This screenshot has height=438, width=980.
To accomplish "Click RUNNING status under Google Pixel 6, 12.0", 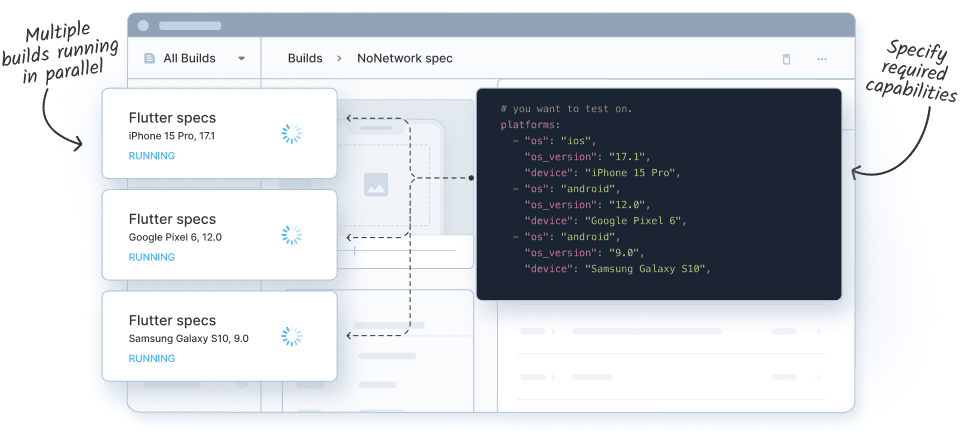I will [x=152, y=257].
